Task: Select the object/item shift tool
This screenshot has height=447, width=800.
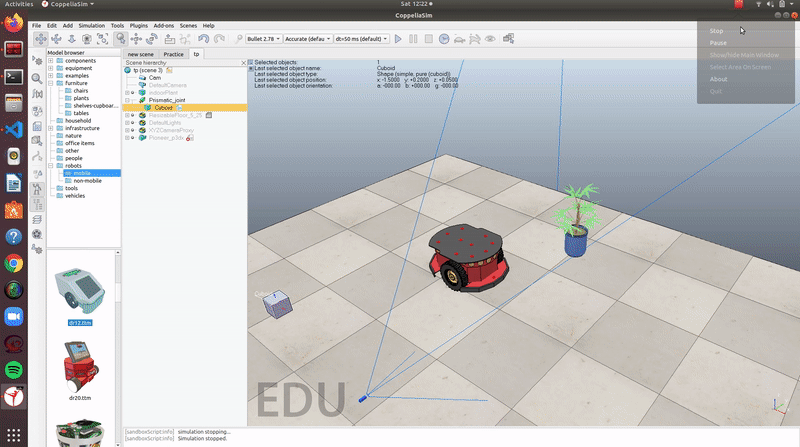Action: click(136, 39)
